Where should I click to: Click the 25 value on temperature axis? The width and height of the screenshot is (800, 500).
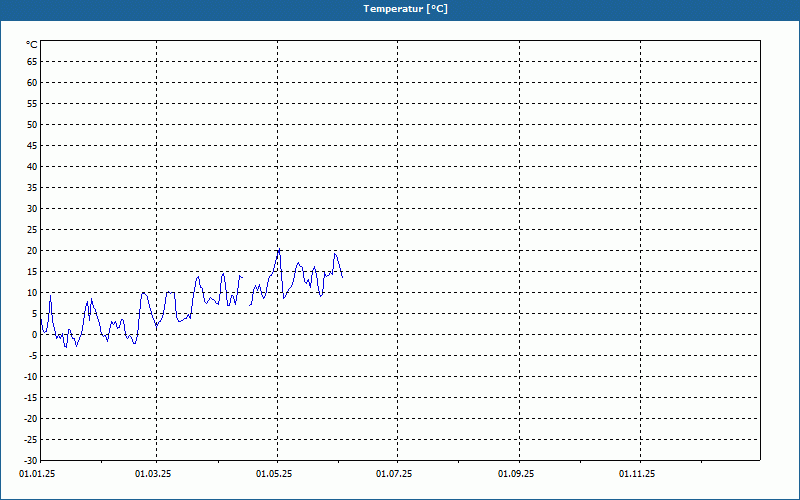point(32,230)
